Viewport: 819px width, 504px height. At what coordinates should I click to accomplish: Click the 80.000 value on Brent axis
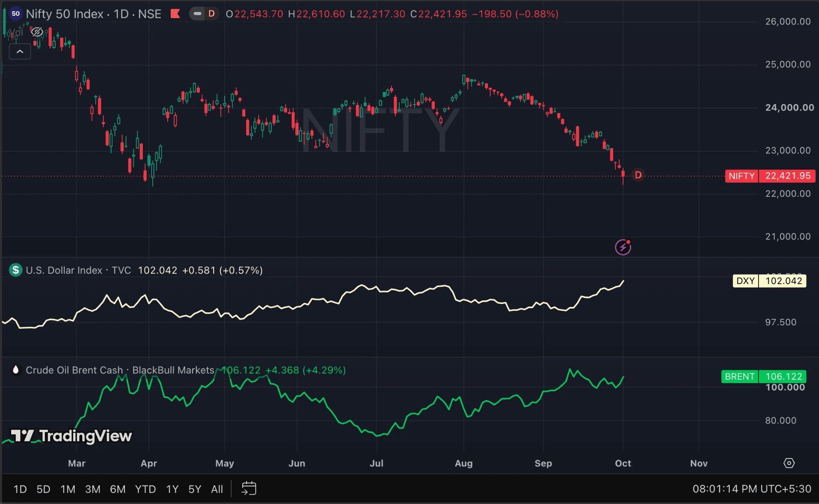(x=780, y=420)
